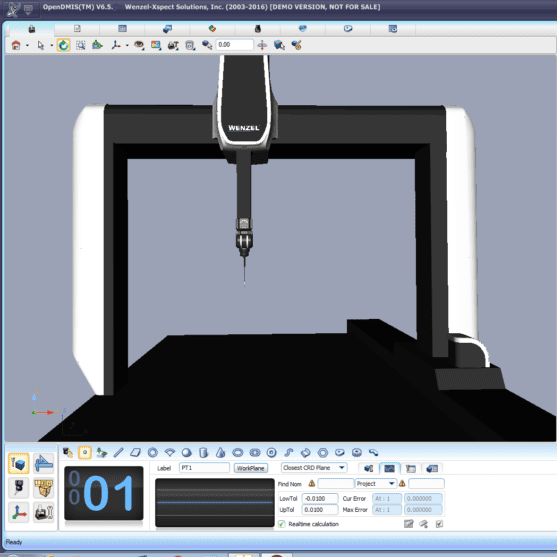Viewport: 557px width, 557px height.
Task: Click the green arrow view orientation icon
Action: pyautogui.click(x=97, y=45)
